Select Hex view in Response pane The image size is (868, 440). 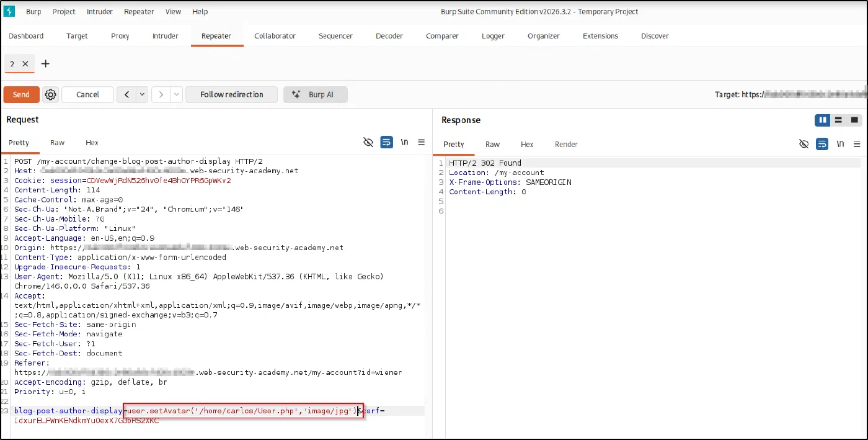[x=527, y=144]
